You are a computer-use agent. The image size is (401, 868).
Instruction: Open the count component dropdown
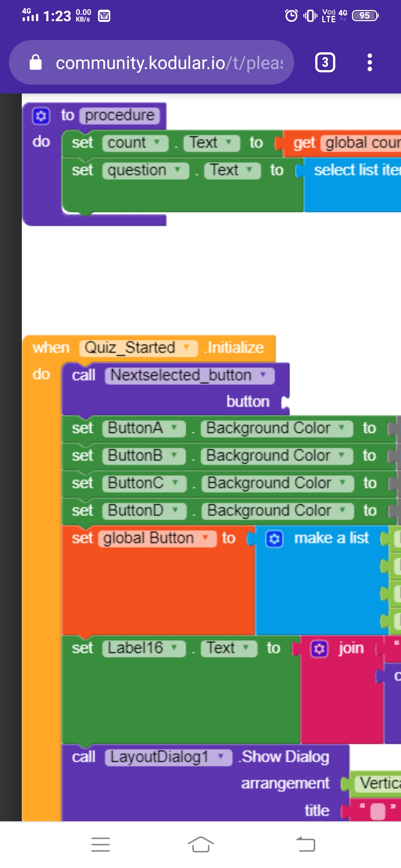pyautogui.click(x=136, y=143)
